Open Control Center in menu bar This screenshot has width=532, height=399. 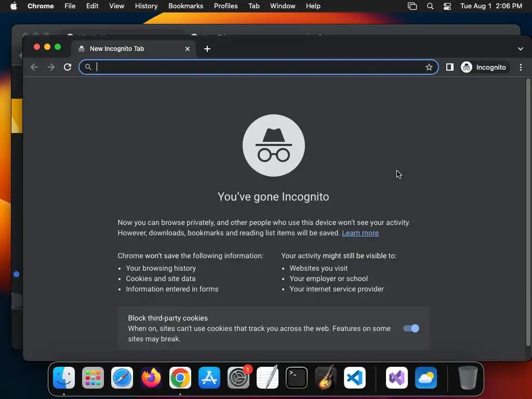click(447, 6)
